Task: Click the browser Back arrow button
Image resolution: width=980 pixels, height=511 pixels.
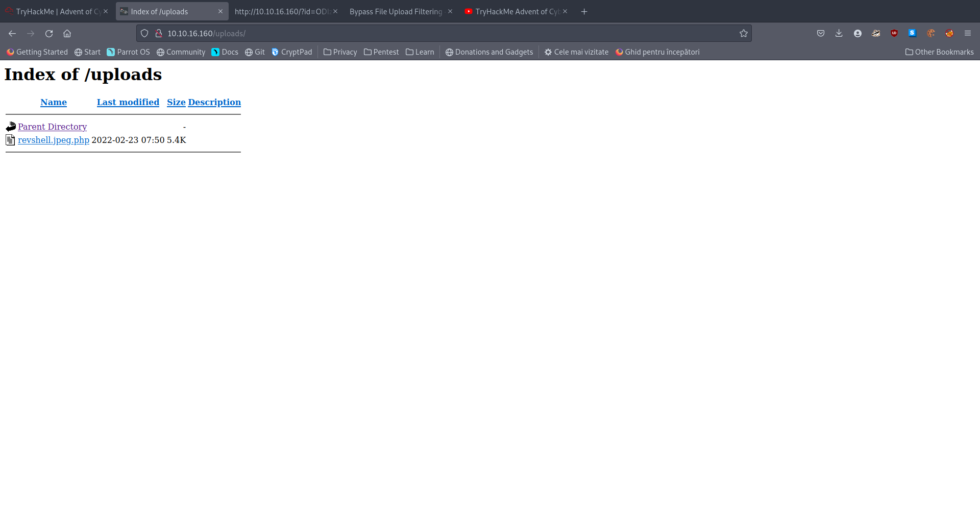Action: (12, 34)
